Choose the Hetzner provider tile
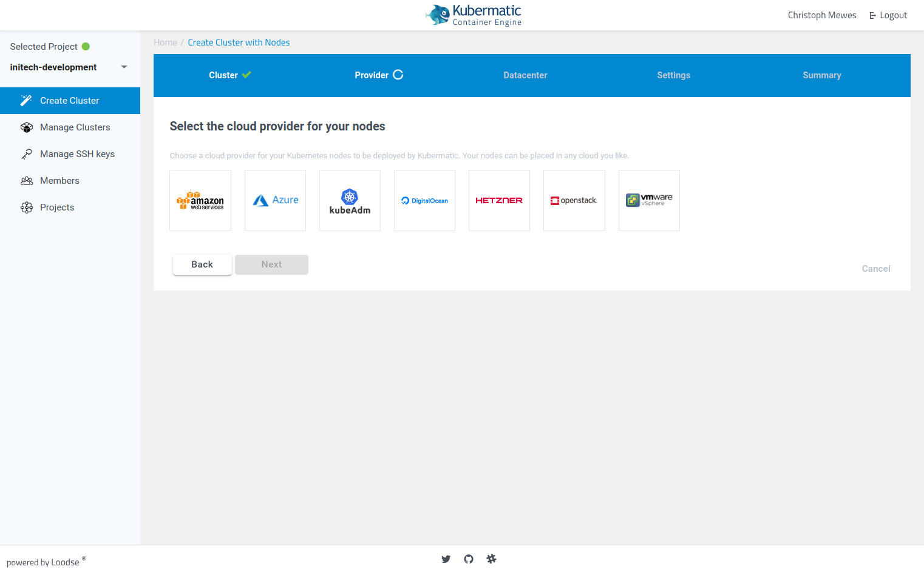The height and width of the screenshot is (572, 924). 499,200
